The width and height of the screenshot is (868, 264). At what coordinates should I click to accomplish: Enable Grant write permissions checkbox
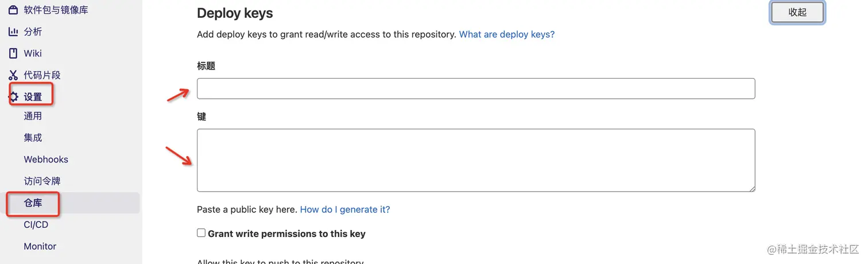click(201, 233)
